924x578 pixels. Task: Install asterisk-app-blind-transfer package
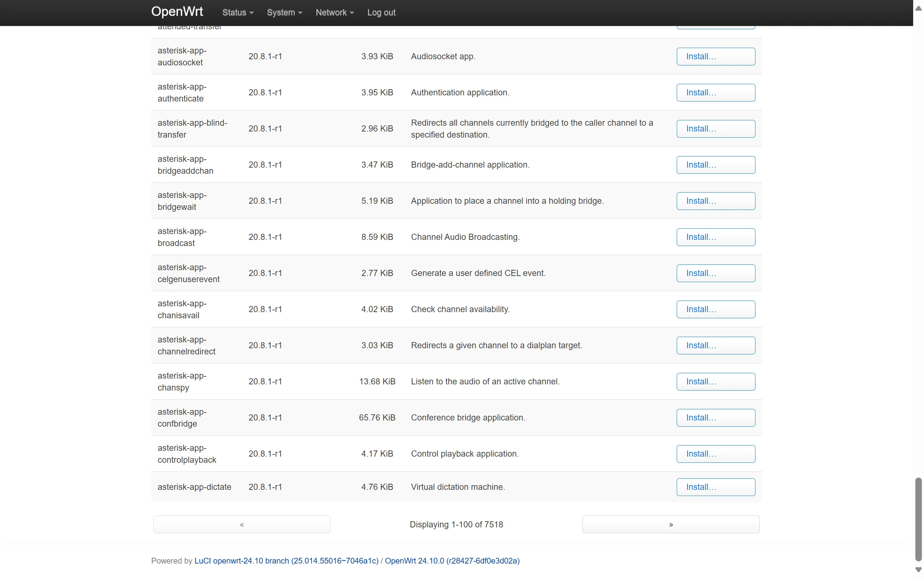coord(715,129)
